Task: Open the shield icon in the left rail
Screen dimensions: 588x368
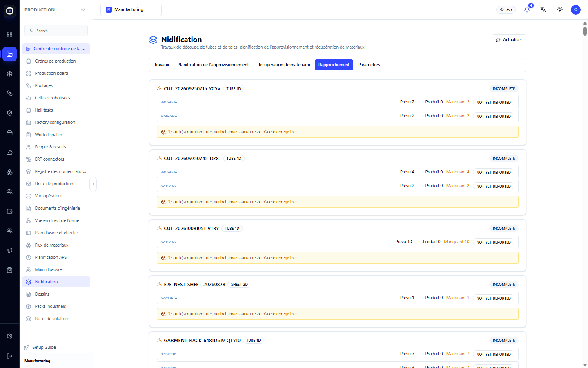Action: [9, 113]
